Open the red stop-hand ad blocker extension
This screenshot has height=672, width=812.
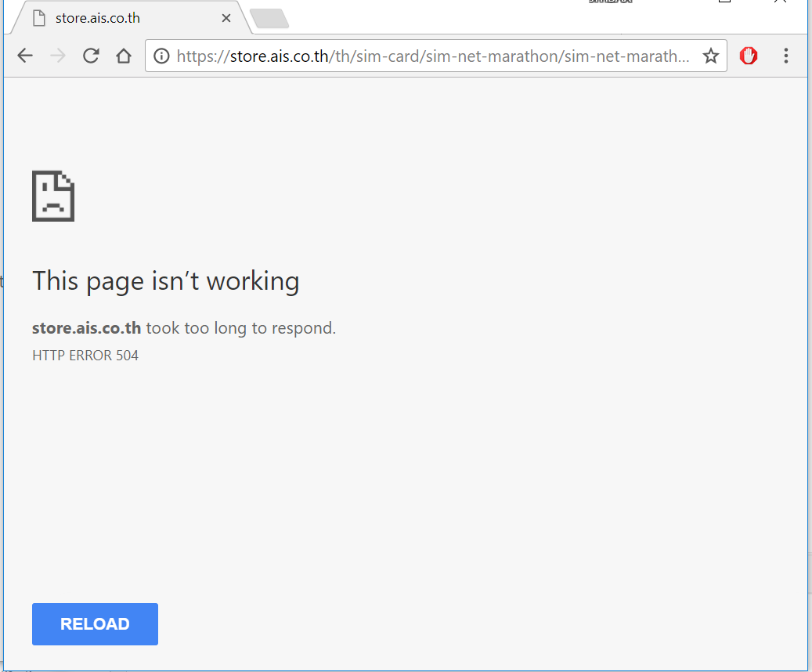point(749,56)
